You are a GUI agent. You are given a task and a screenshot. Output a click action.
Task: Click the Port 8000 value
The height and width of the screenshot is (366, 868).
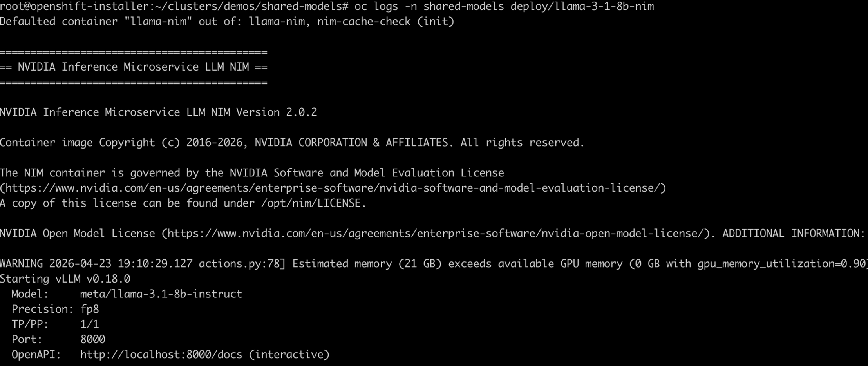click(93, 339)
